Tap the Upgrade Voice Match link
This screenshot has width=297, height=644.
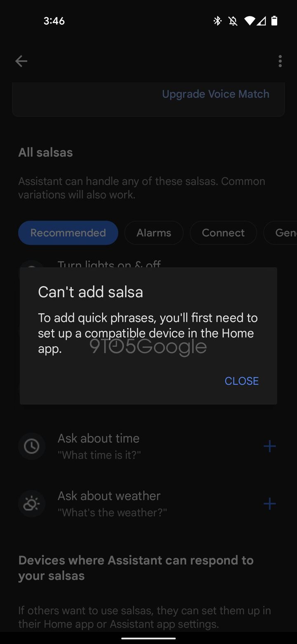(216, 94)
